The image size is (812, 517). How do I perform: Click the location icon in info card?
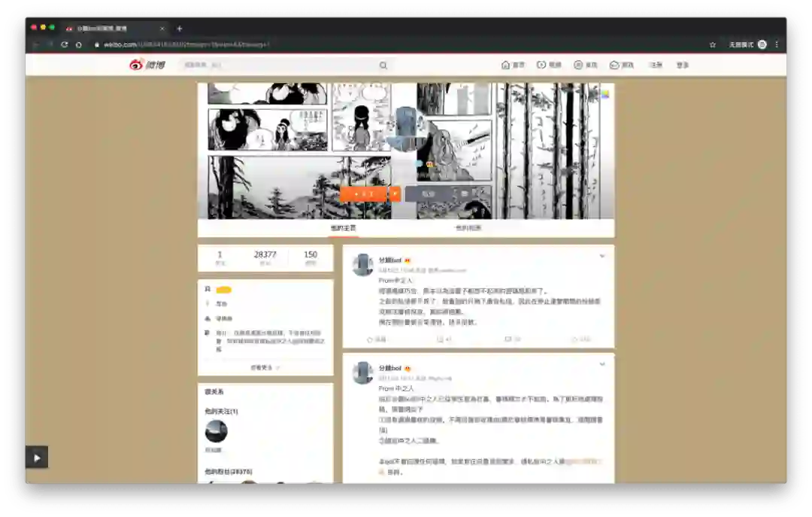coord(208,303)
